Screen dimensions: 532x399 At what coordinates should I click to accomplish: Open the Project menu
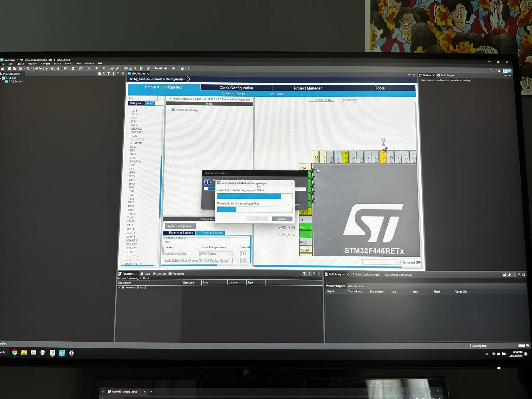point(69,64)
